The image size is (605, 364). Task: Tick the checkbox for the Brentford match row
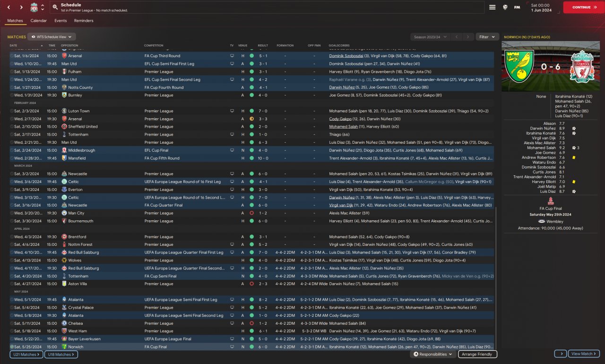tap(12, 237)
